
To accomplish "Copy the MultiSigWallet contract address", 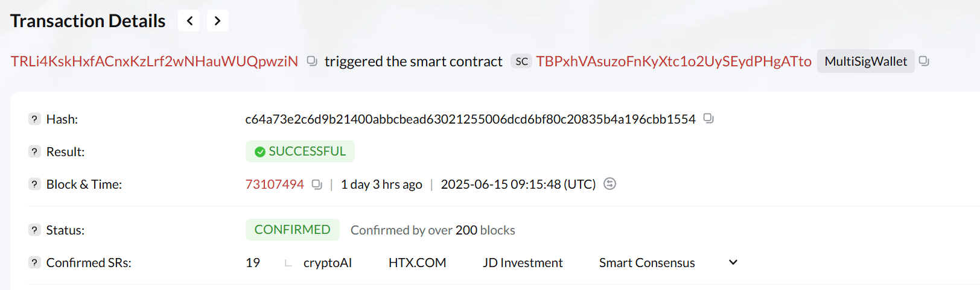I will click(924, 61).
